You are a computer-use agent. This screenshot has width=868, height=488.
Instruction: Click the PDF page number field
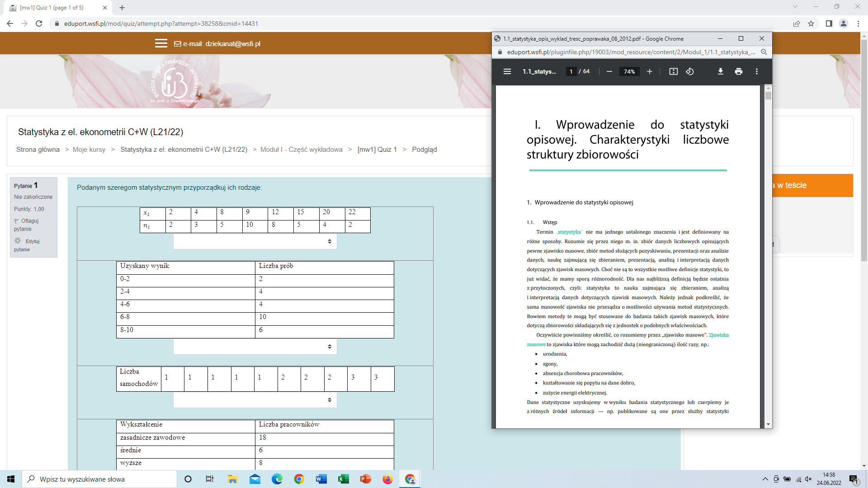(x=571, y=71)
